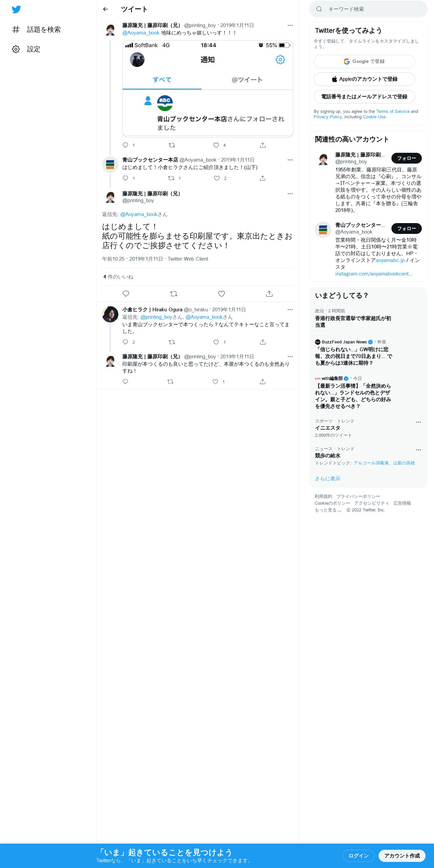Viewport: 434px width, 868px height.
Task: Share the 地味にめっちゃ嬉しいっす tweet
Action: coord(263,145)
